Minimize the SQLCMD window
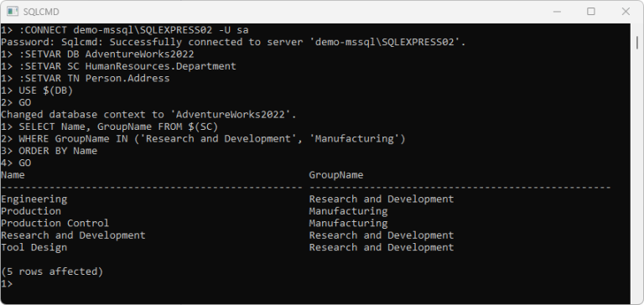This screenshot has height=305, width=644. (556, 12)
